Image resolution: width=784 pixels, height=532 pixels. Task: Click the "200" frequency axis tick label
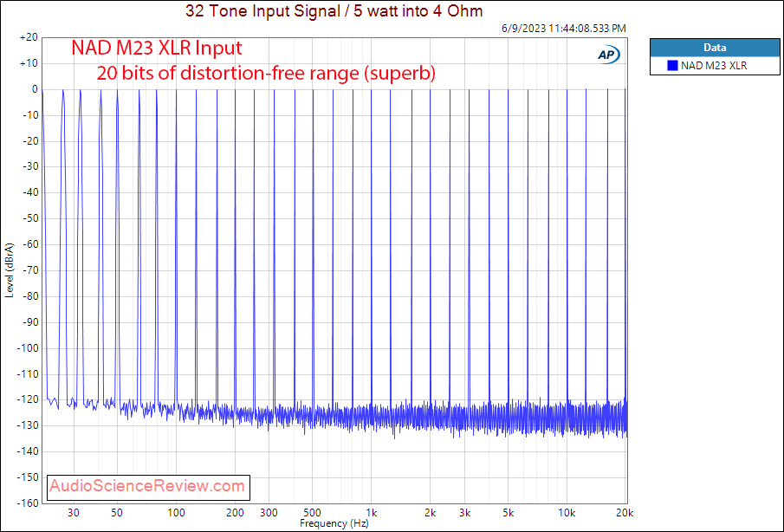[x=235, y=513]
